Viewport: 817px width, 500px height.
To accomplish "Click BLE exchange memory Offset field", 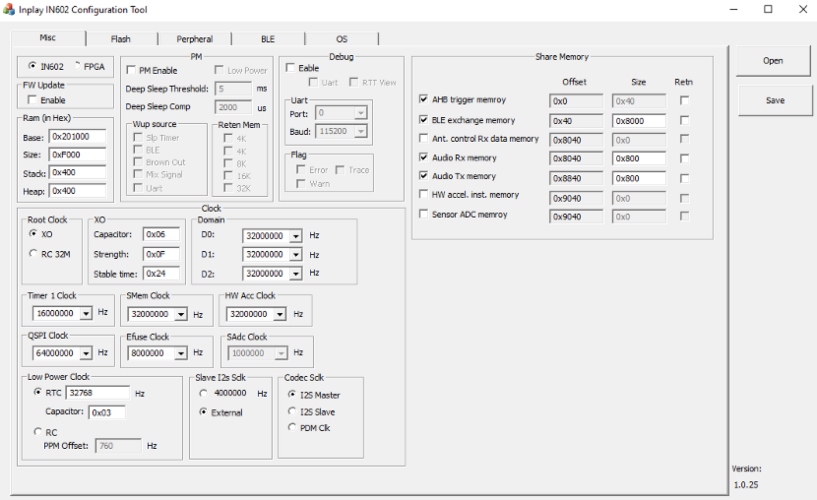I will [576, 121].
